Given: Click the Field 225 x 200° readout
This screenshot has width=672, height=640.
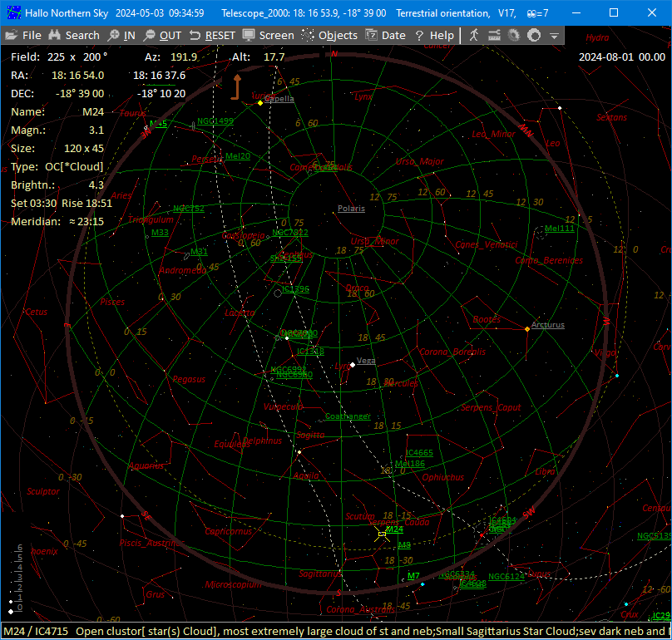Looking at the screenshot, I should coord(59,57).
